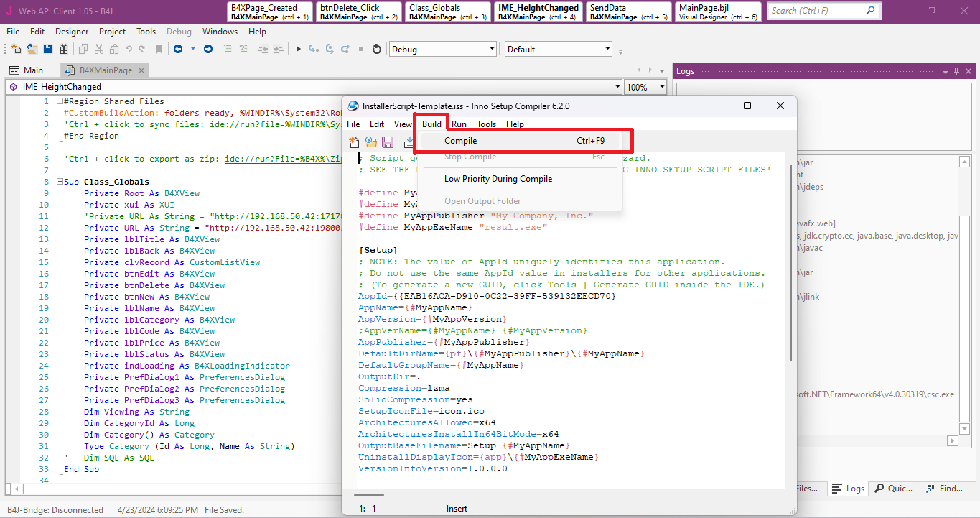
Task: Click the block comment icon in B4J toolbar
Action: [x=228, y=49]
